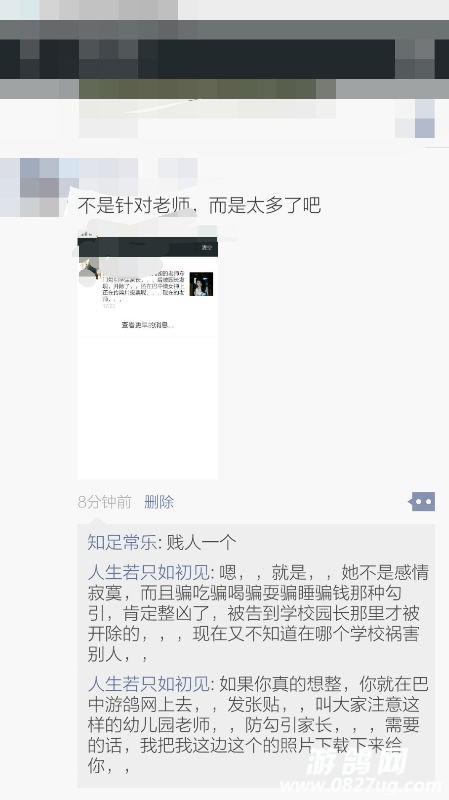Tap the 8分钟前 timestamp
449x800 pixels.
(x=105, y=502)
